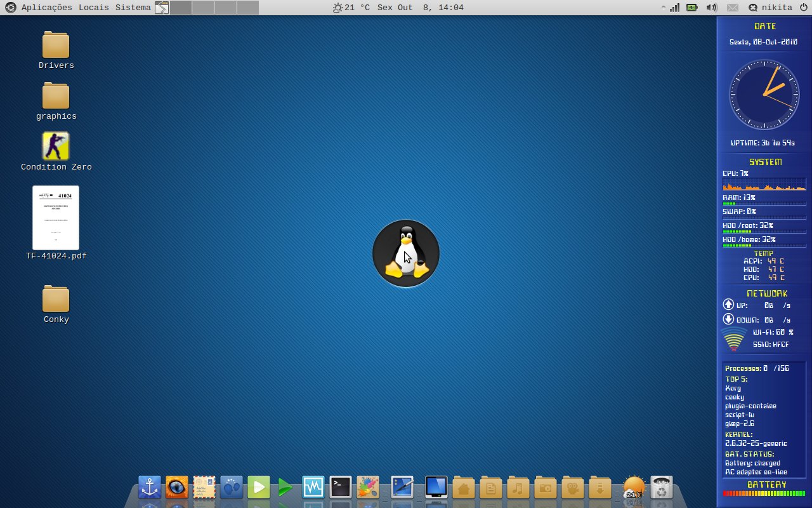
Task: Launch the Terminal from the dock
Action: [341, 488]
